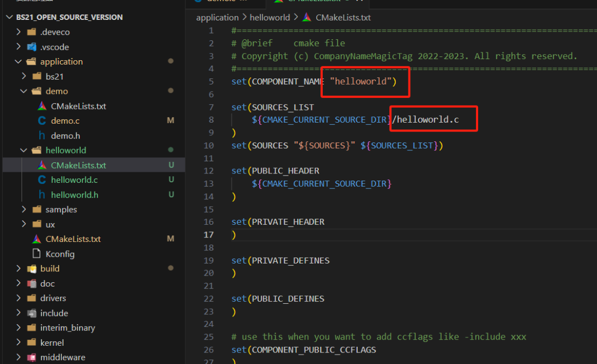Expand the samples folder chevron

pyautogui.click(x=24, y=209)
